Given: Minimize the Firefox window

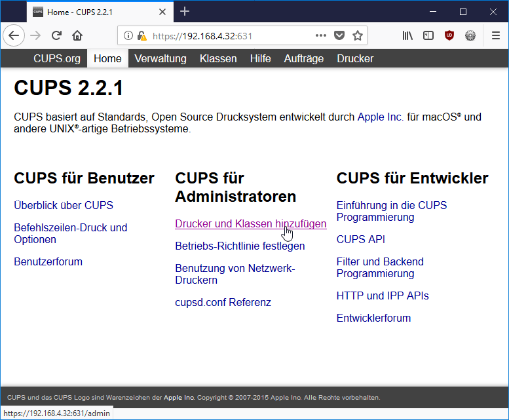Looking at the screenshot, I should (433, 12).
